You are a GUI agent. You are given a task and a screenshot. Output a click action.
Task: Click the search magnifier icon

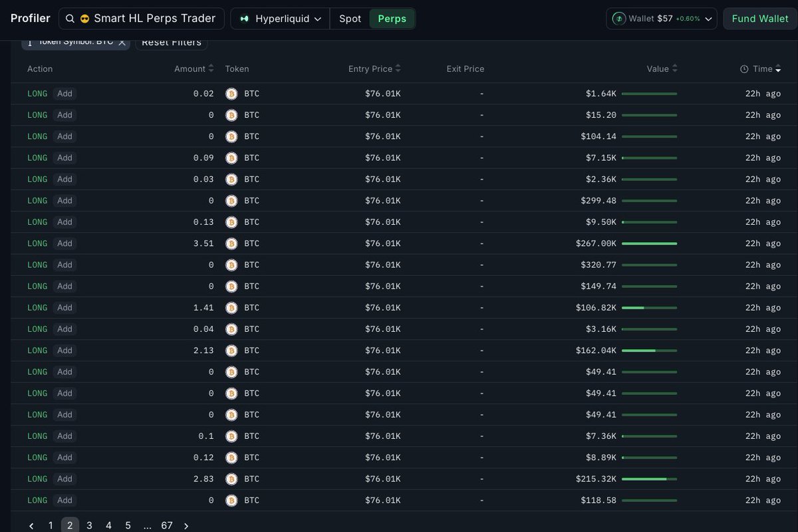pyautogui.click(x=70, y=19)
